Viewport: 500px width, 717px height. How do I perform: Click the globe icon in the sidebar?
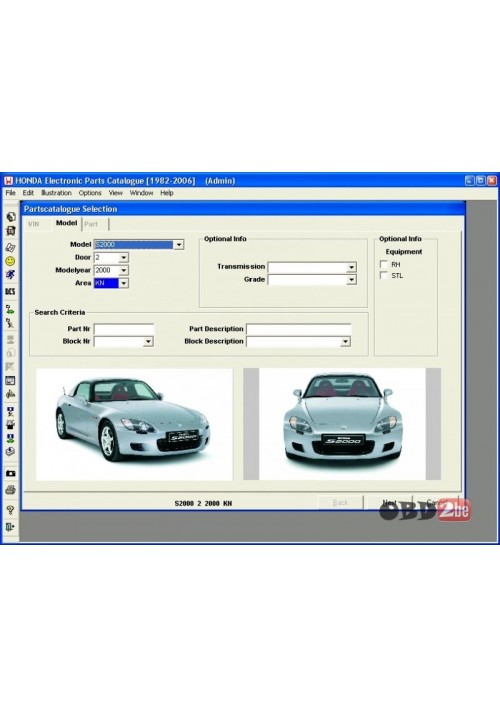(11, 217)
